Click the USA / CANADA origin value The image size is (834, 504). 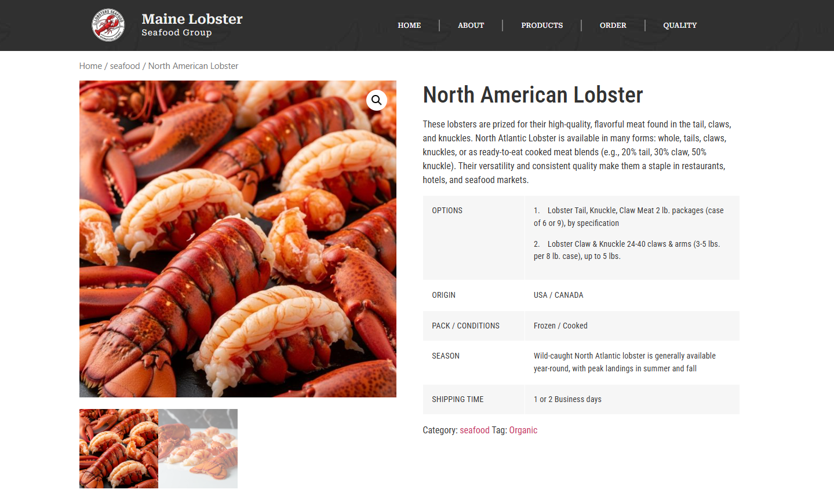pyautogui.click(x=559, y=295)
